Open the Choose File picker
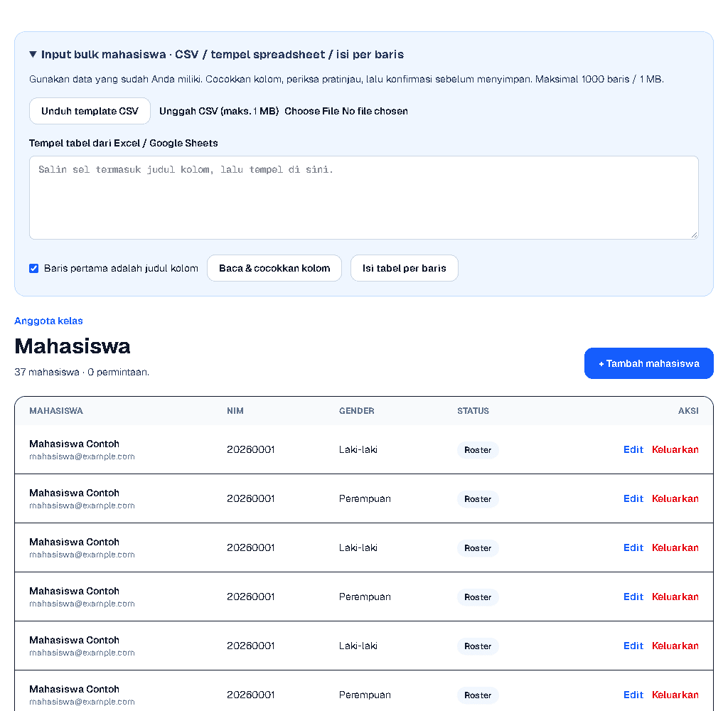Screen dimensions: 728x711 (x=312, y=111)
